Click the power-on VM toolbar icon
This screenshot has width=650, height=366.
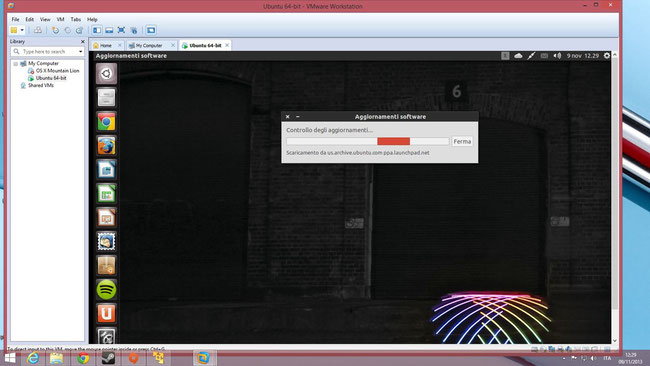tap(14, 30)
